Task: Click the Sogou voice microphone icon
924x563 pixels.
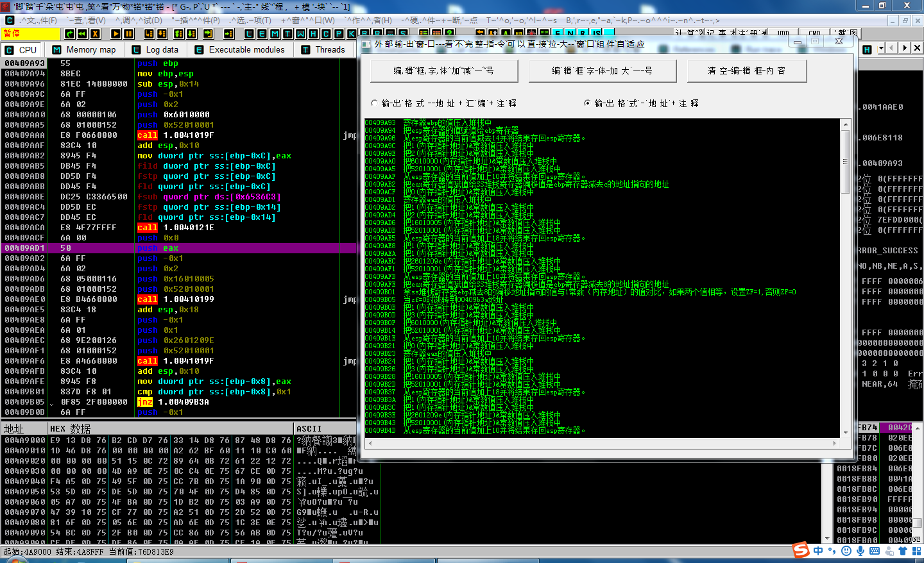Action: point(860,551)
